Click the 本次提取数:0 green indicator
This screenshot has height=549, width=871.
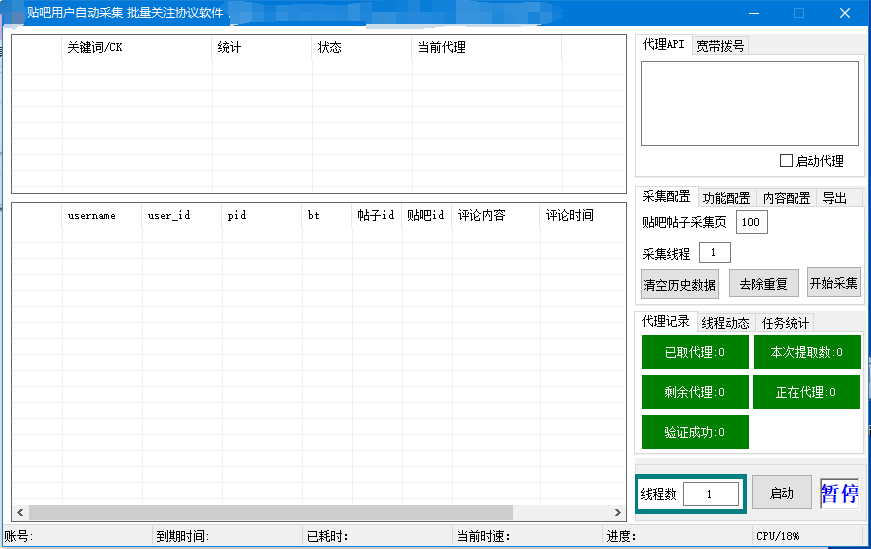pyautogui.click(x=807, y=352)
